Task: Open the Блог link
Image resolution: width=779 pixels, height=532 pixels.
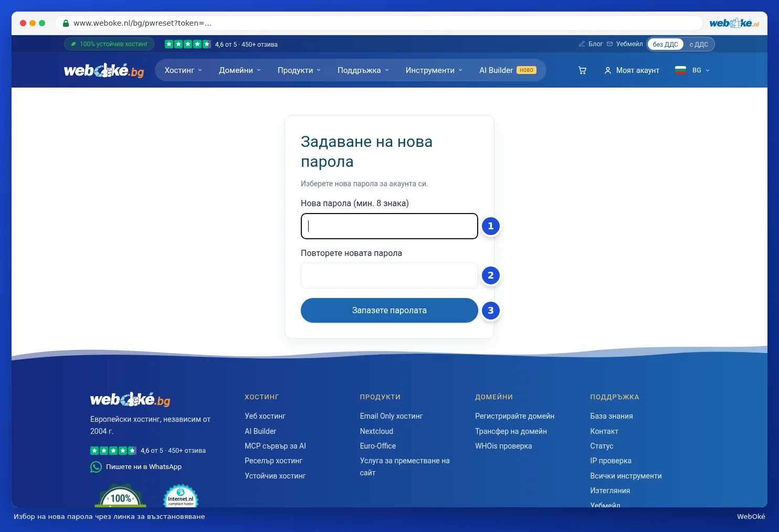Action: (591, 44)
